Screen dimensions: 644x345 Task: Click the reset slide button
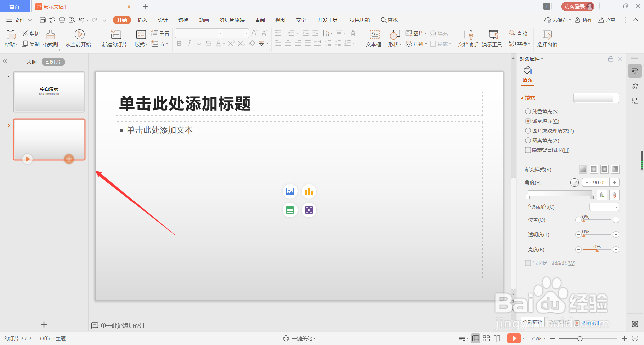coord(161,33)
